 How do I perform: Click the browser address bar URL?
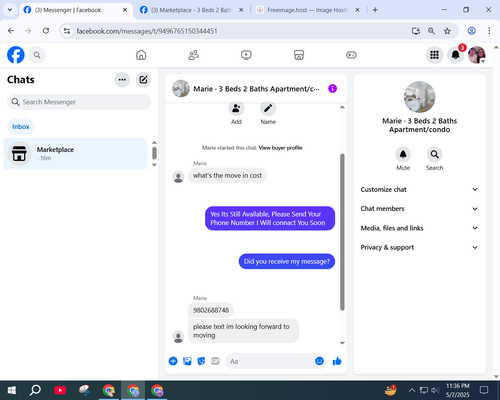pyautogui.click(x=147, y=31)
